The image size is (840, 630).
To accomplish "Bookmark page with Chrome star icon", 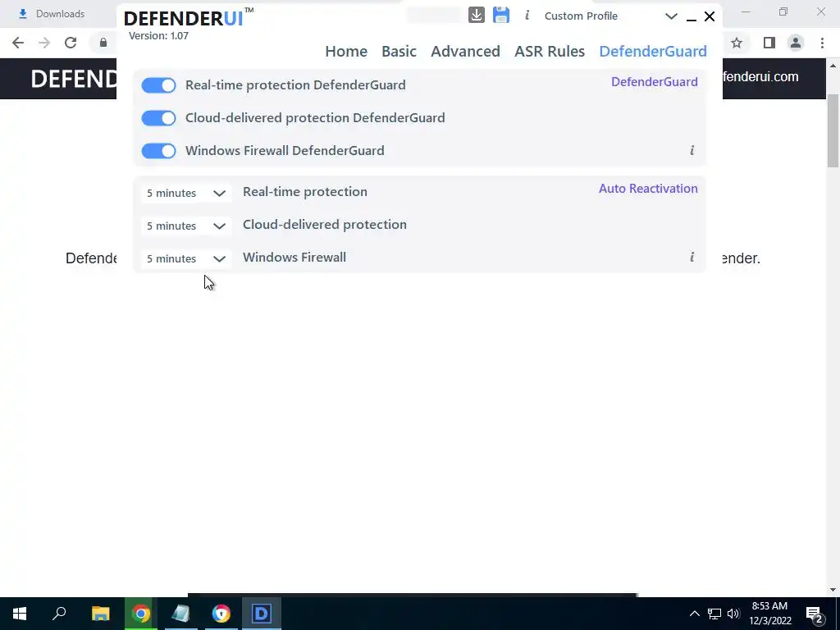I will (x=737, y=43).
